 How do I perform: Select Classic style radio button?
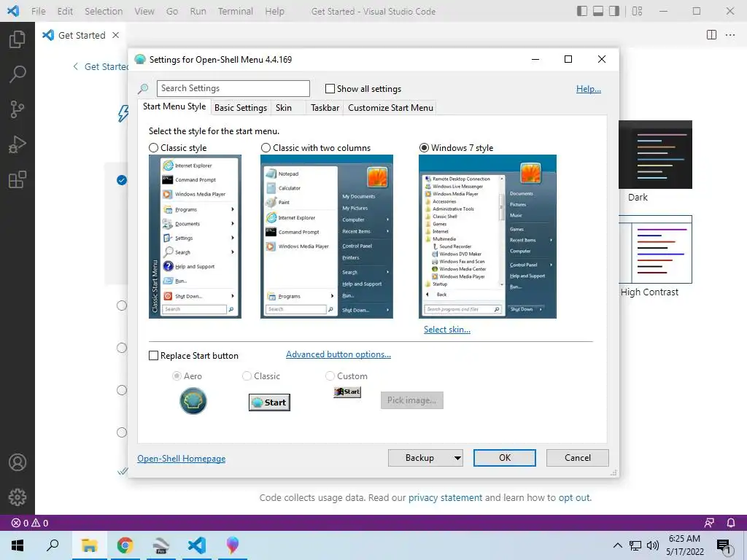click(153, 147)
